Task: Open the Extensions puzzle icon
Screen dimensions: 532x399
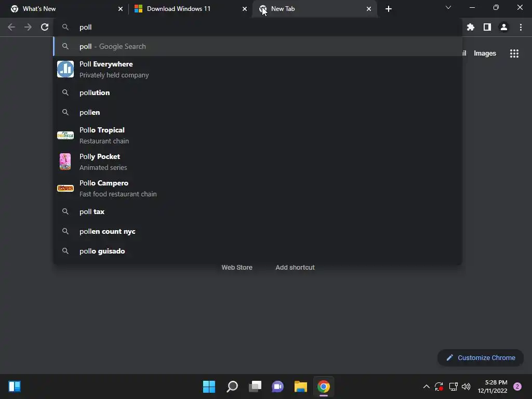Action: [470, 27]
